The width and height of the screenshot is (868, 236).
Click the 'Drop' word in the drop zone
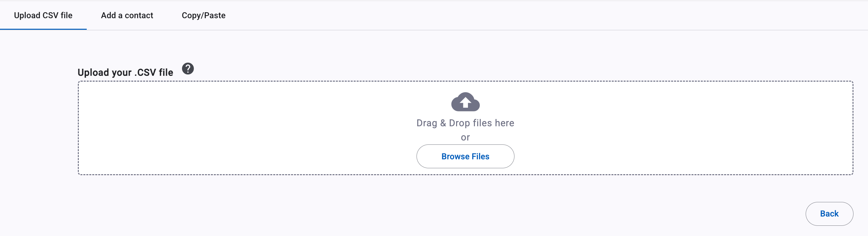[459, 123]
